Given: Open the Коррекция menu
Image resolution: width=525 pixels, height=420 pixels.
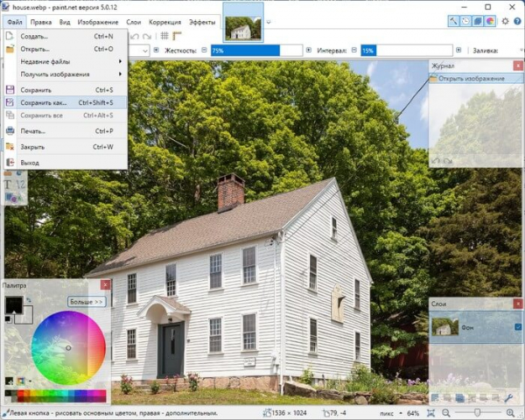Looking at the screenshot, I should pyautogui.click(x=164, y=22).
